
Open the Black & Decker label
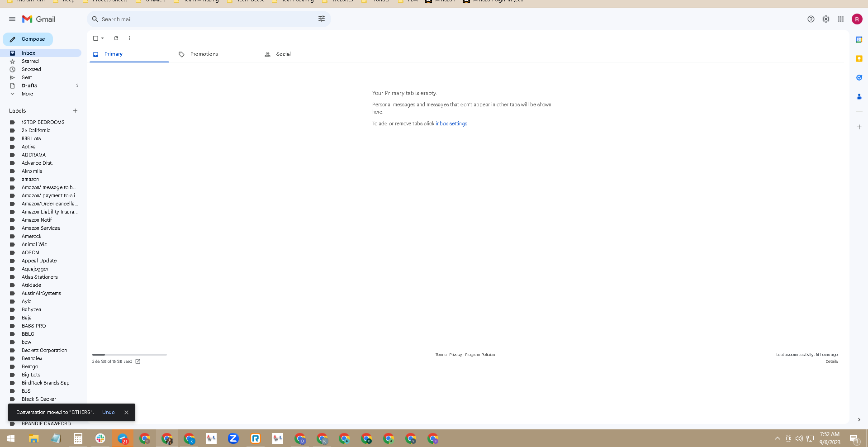pos(39,399)
